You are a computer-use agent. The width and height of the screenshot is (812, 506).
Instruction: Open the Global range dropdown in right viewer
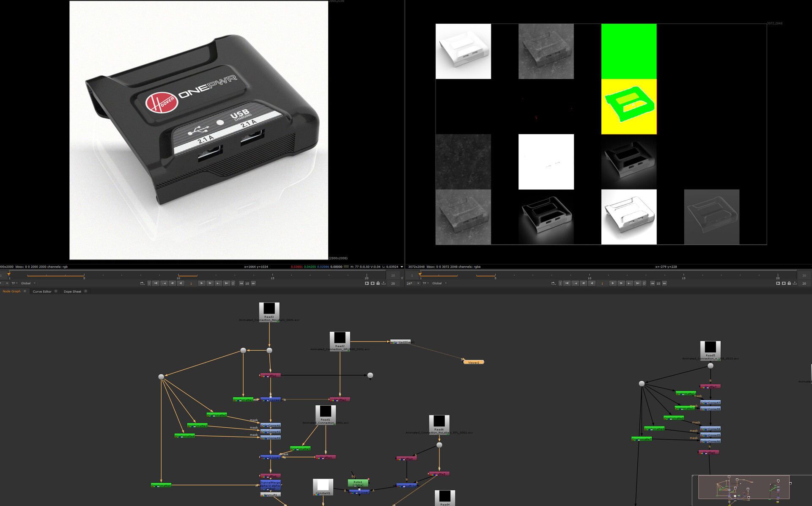pyautogui.click(x=439, y=283)
